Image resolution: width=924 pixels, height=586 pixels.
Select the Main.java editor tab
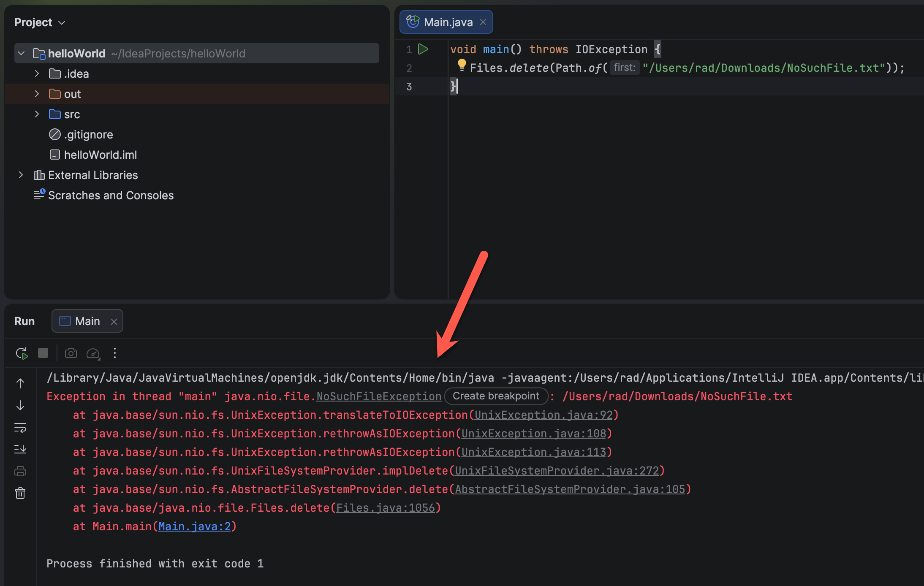point(446,22)
